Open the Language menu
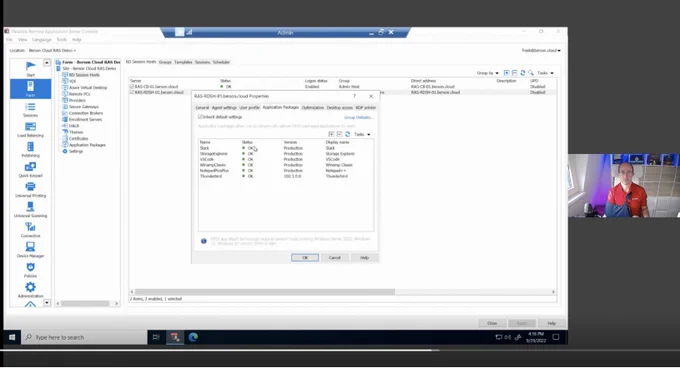The image size is (680, 368). pyautogui.click(x=42, y=39)
